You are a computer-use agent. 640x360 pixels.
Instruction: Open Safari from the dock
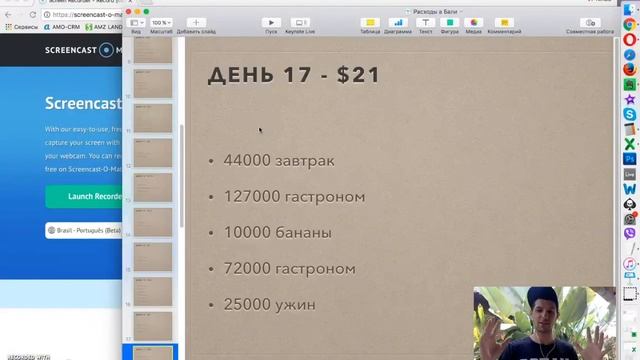click(x=629, y=55)
